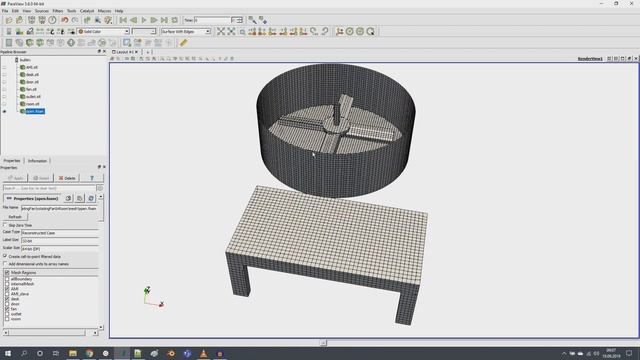The width and height of the screenshot is (640, 360).
Task: Click the Glyph filter icon
Action: (x=71, y=42)
